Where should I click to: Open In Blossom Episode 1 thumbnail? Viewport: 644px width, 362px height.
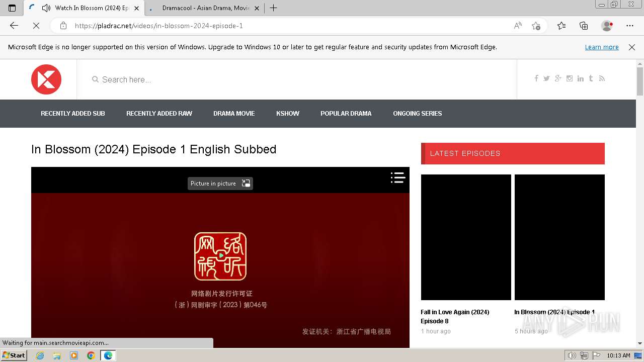point(559,237)
